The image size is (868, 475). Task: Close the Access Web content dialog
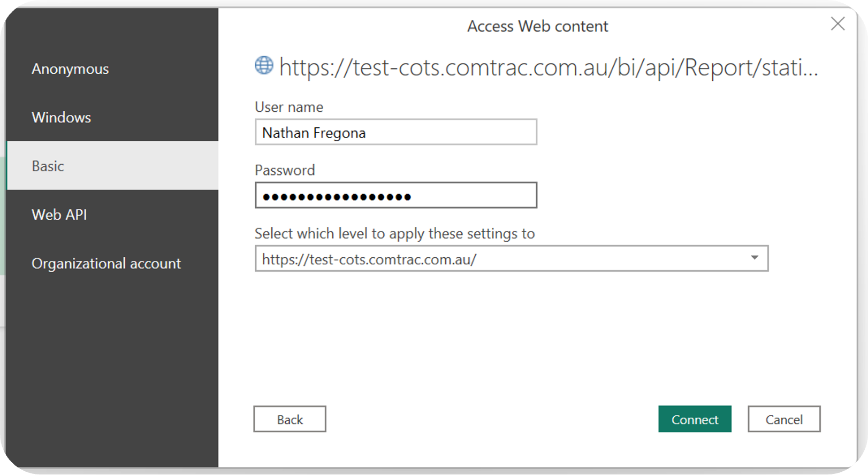(x=837, y=24)
